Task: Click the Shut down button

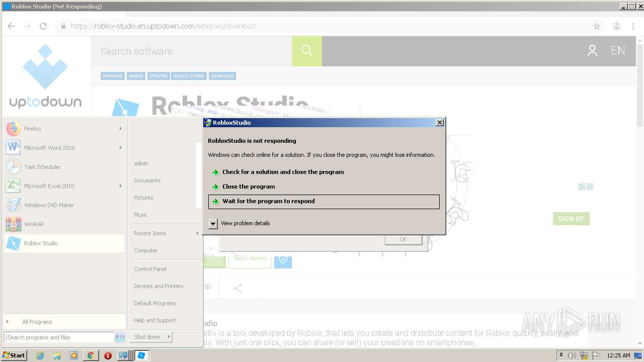Action: click(x=147, y=337)
